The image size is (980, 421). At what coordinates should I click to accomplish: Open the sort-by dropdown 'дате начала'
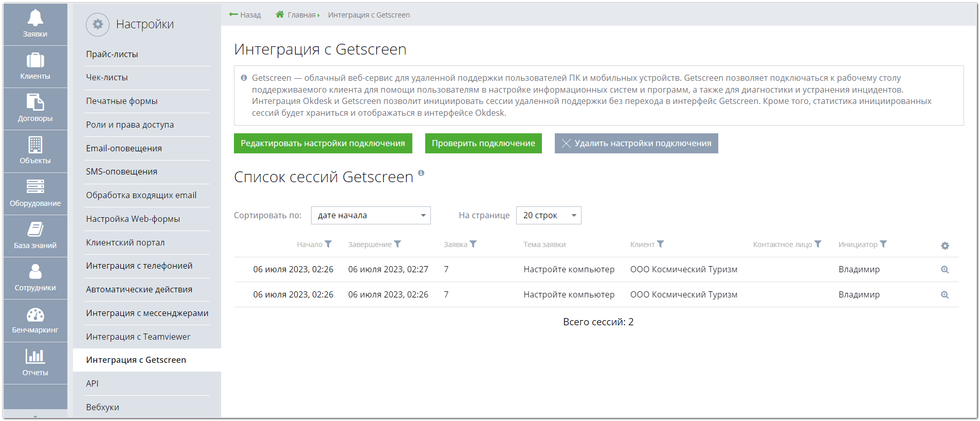pos(371,215)
